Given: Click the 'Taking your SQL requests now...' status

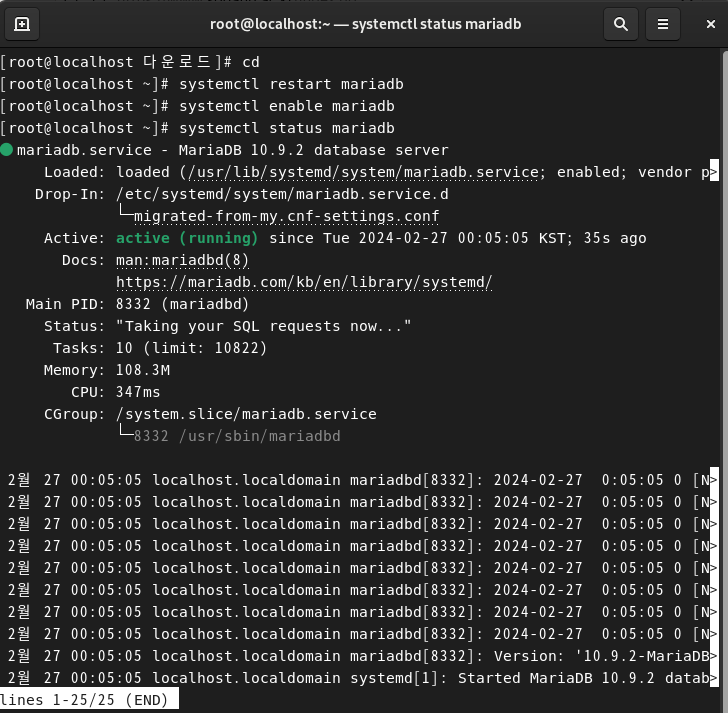Looking at the screenshot, I should click(263, 326).
